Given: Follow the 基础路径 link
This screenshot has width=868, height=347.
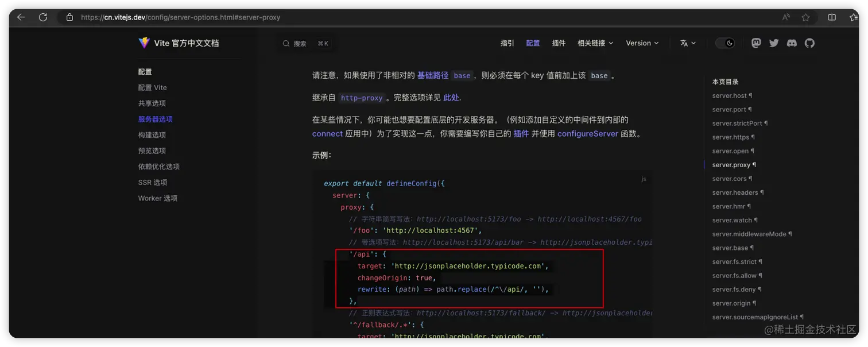Looking at the screenshot, I should [433, 75].
